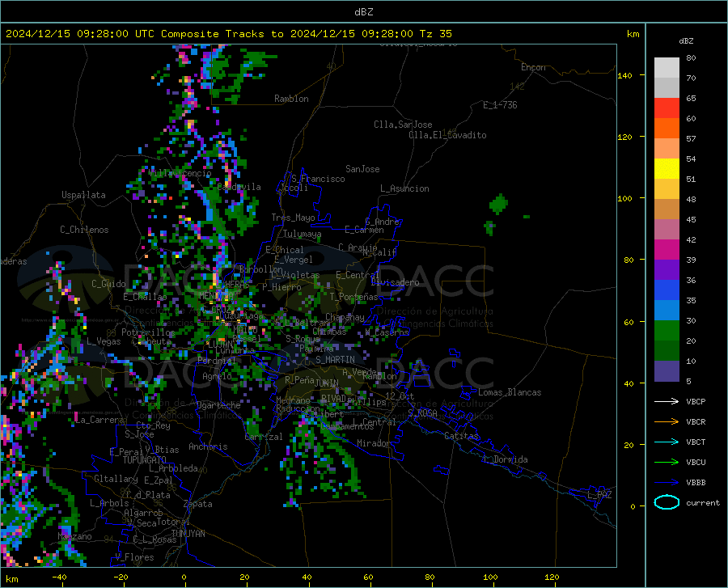Click the 'Potrerillos' map label
Image resolution: width=728 pixels, height=588 pixels.
148,332
